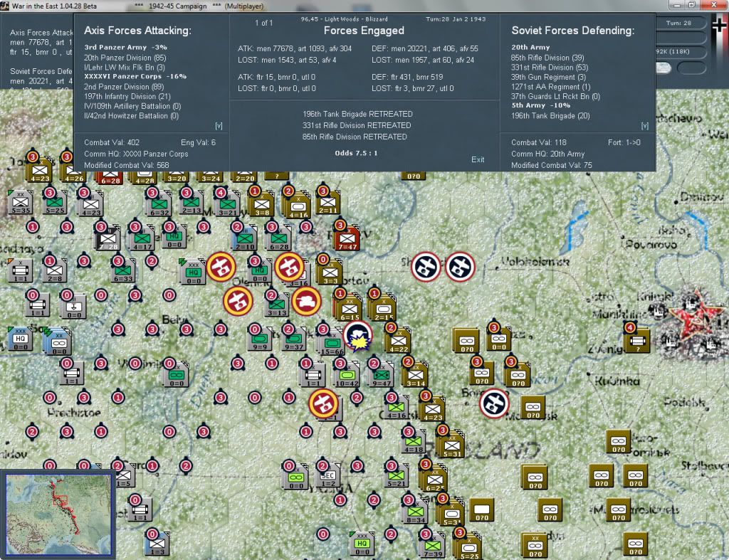Click the 5th Army -10% header
Image resolution: width=729 pixels, height=560 pixels.
(x=541, y=105)
